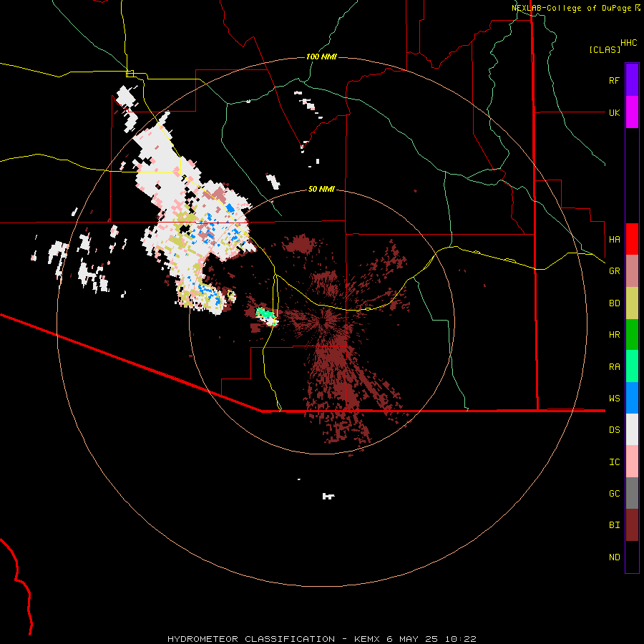The height and width of the screenshot is (644, 644).
Task: Click the BI legend label
Action: pyautogui.click(x=614, y=525)
